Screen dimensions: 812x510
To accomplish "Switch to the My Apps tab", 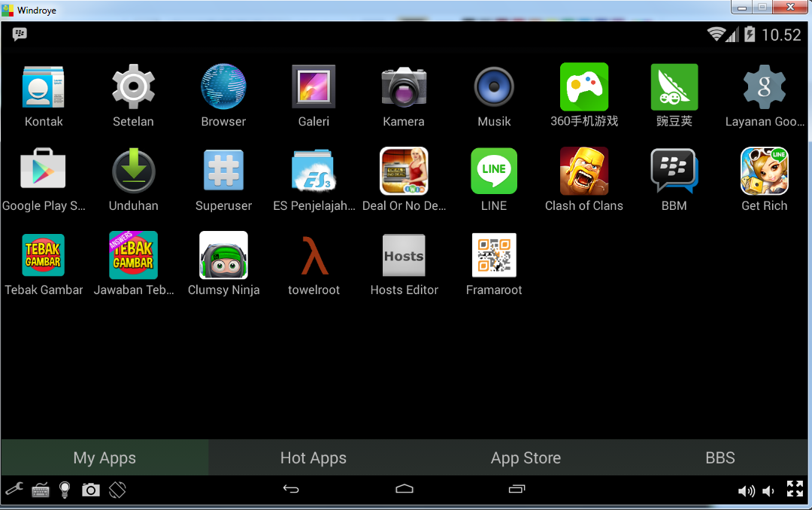I will pyautogui.click(x=105, y=457).
